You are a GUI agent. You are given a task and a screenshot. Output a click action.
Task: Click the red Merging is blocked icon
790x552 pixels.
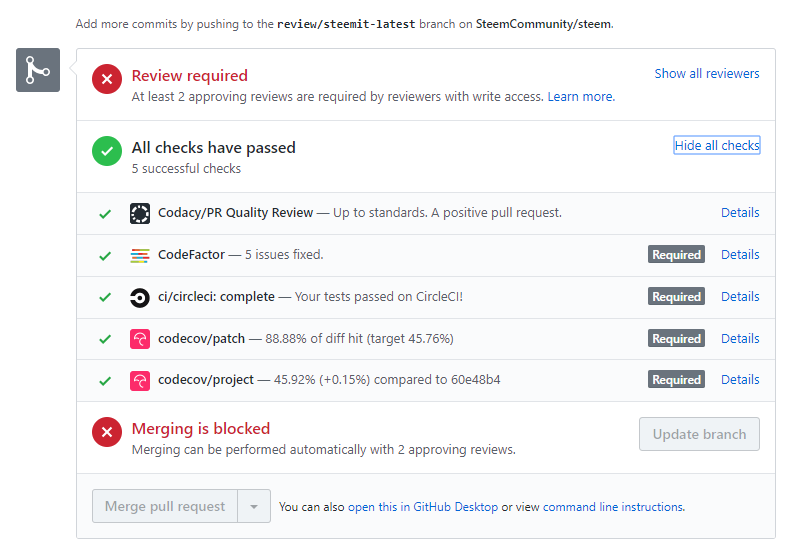(x=107, y=433)
